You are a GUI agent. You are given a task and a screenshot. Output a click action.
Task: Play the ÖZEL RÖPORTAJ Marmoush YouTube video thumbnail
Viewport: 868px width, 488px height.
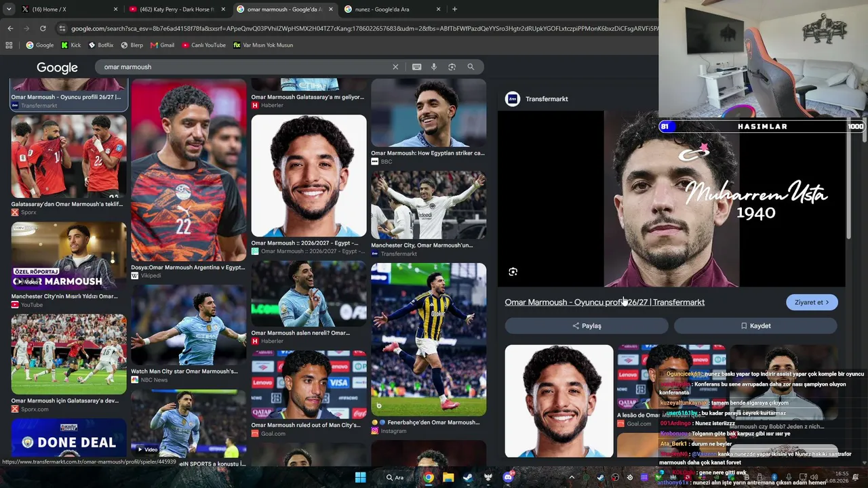(68, 256)
